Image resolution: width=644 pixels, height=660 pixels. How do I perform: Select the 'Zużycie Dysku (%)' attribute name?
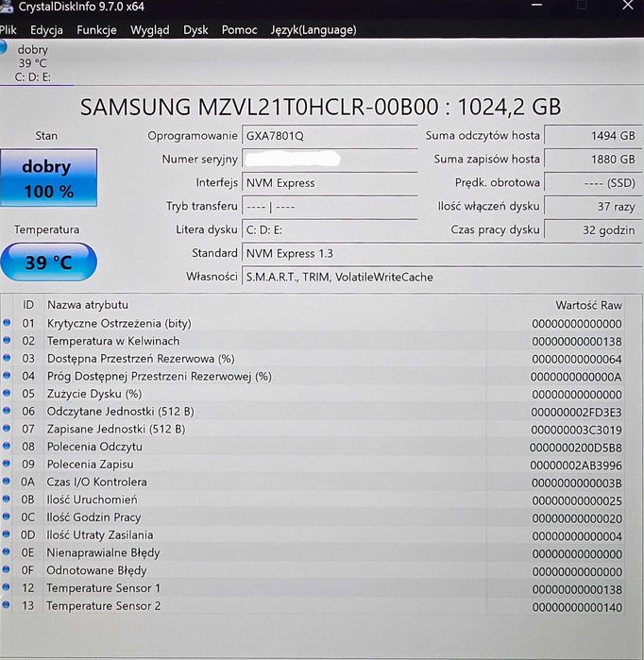click(x=94, y=394)
